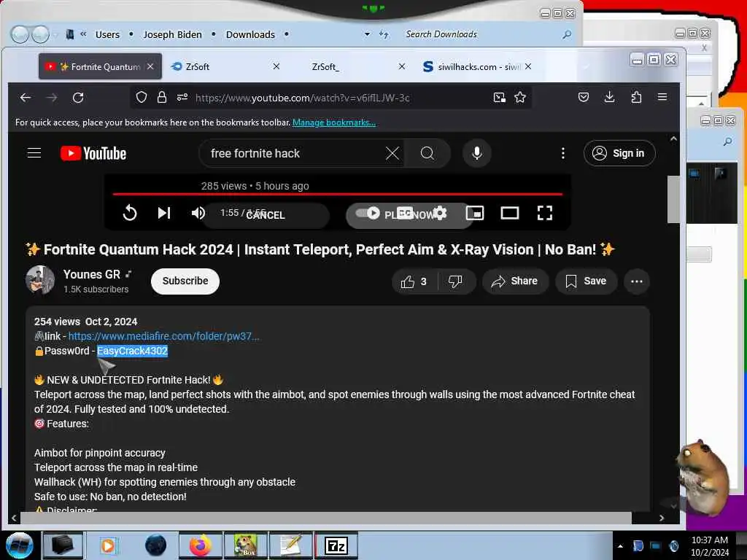
Task: Mute the video volume
Action: coord(198,213)
